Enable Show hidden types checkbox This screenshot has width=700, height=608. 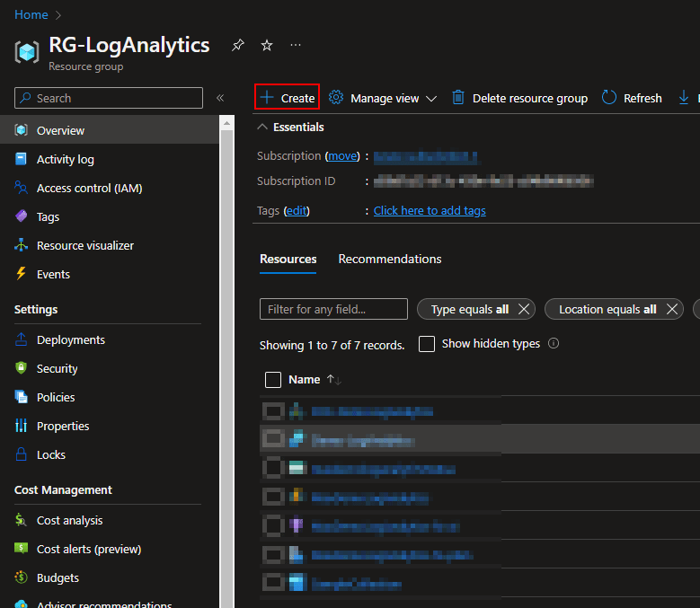pyautogui.click(x=427, y=344)
